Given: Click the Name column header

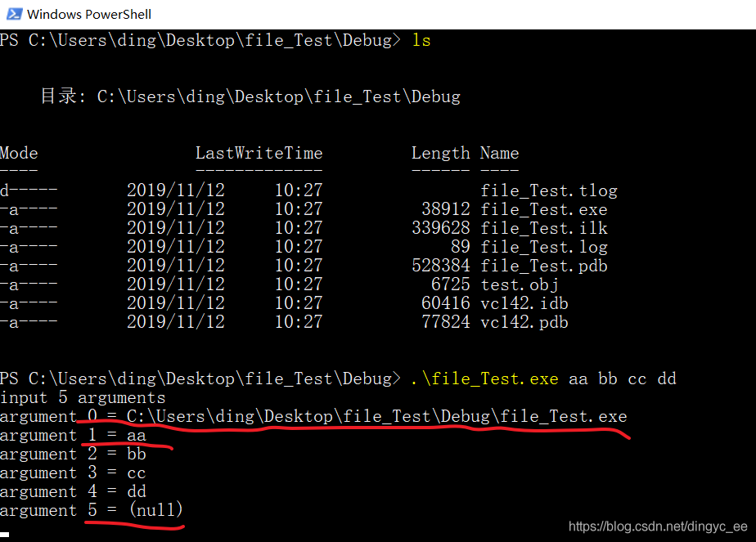Looking at the screenshot, I should click(499, 153).
